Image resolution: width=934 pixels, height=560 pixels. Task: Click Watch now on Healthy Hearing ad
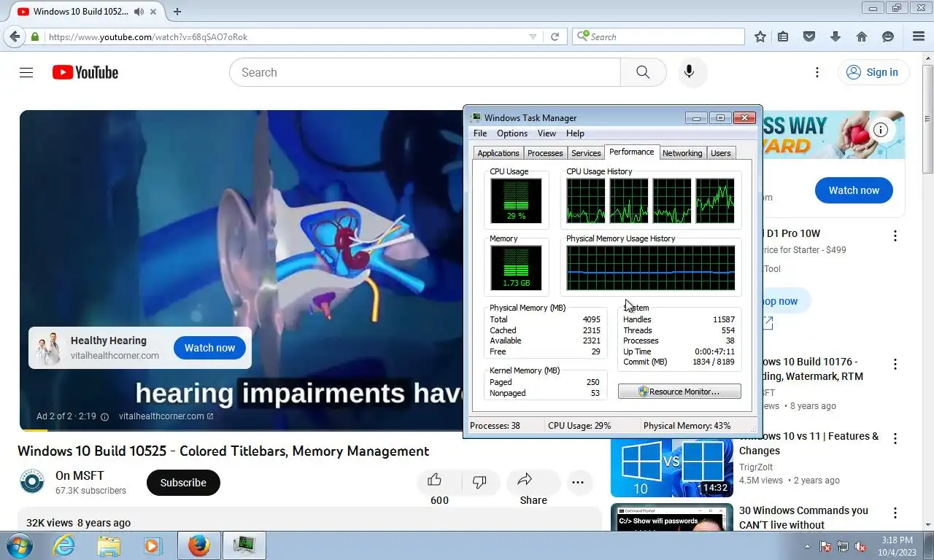(209, 348)
